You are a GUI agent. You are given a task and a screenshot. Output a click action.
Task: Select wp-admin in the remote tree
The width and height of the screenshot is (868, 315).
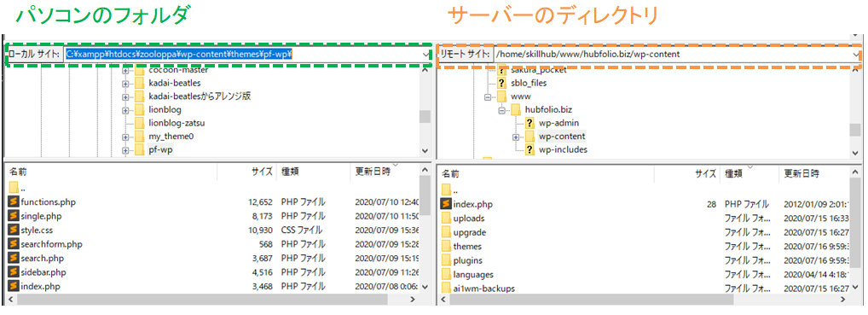pyautogui.click(x=558, y=123)
